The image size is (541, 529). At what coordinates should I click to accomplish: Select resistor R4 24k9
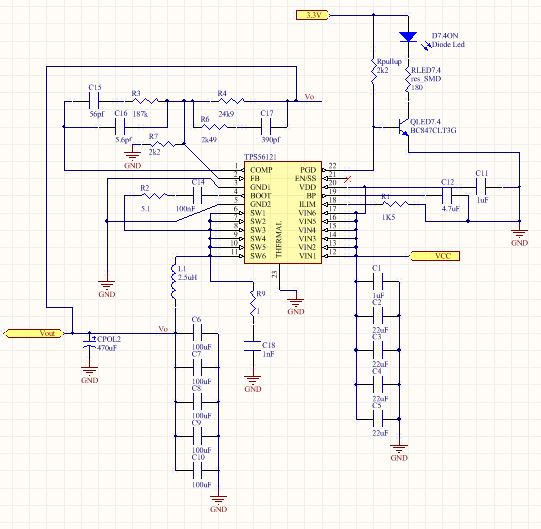coord(231,101)
